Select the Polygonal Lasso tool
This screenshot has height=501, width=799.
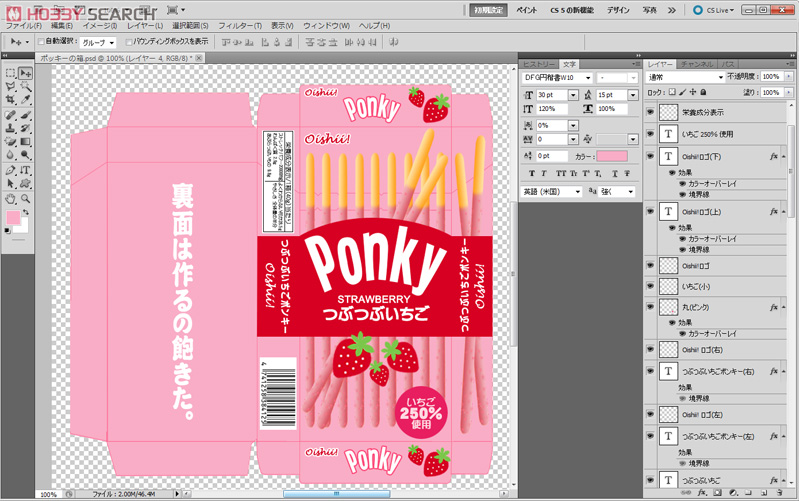click(10, 87)
